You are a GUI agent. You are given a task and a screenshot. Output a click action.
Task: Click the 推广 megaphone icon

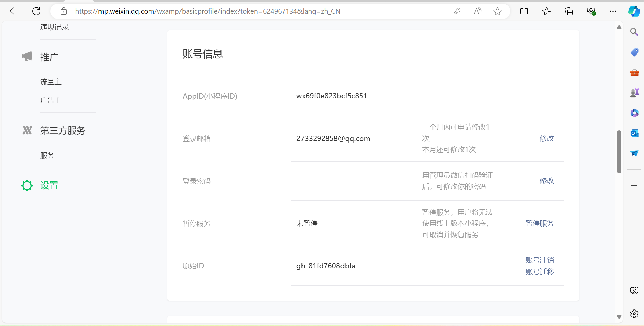tap(27, 57)
